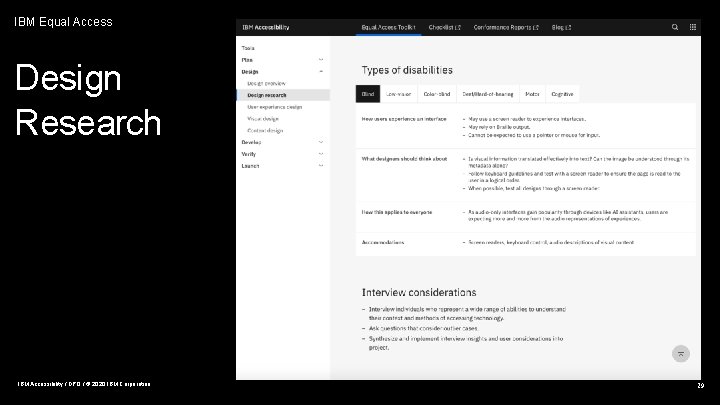Screen dimensions: 720x405
Task: Click the Blog external link icon
Action: coord(568,28)
